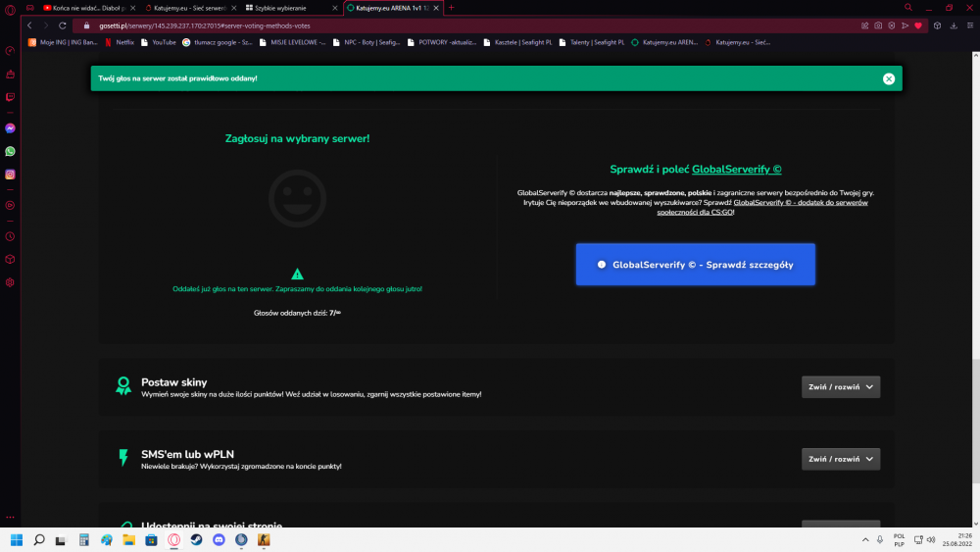Viewport: 980px width, 552px height.
Task: Open the sidebar Settings gear icon
Action: click(10, 282)
